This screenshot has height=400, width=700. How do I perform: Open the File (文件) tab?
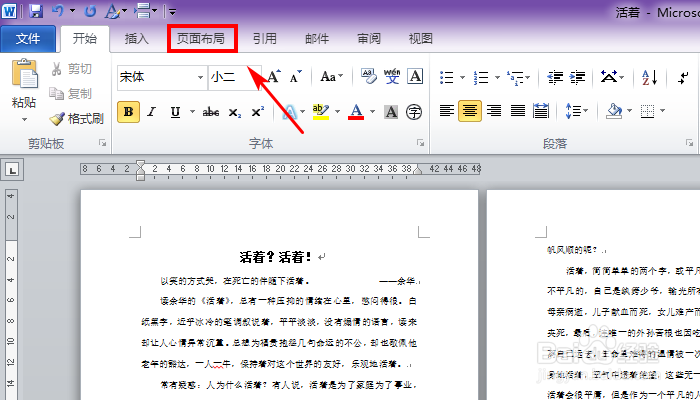pos(28,39)
